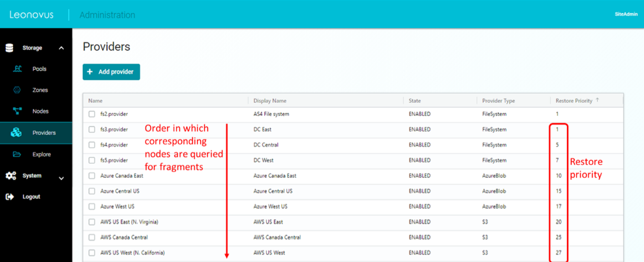Click the Pools icon in sidebar

[x=17, y=69]
